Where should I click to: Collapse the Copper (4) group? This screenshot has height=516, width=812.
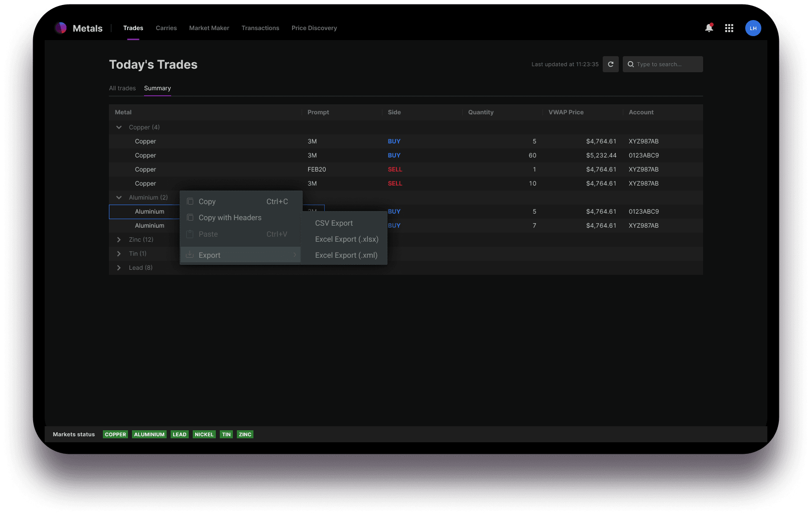119,127
